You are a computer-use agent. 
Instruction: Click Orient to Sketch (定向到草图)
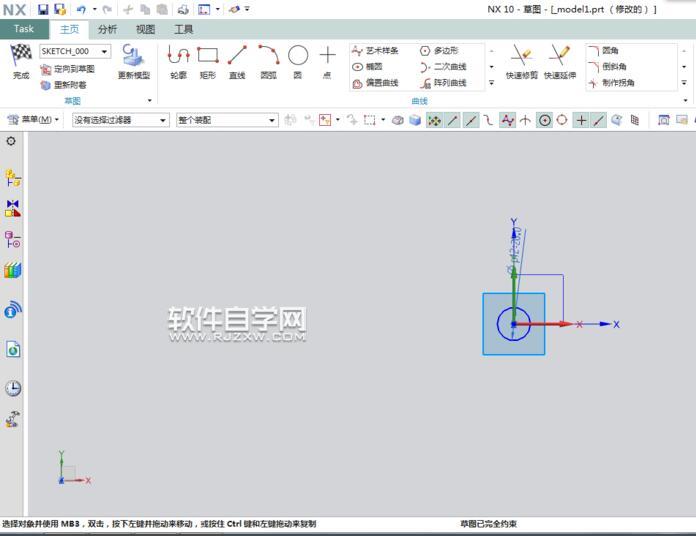tap(67, 69)
